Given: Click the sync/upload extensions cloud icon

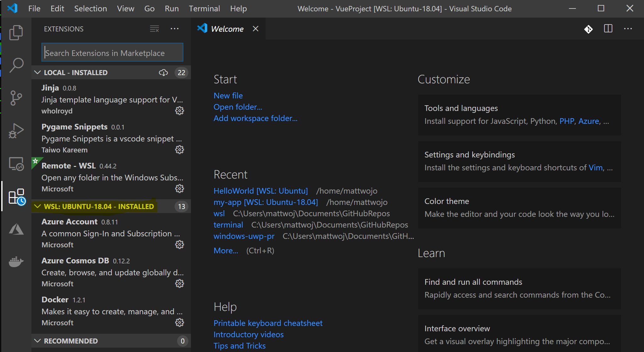Looking at the screenshot, I should 164,72.
